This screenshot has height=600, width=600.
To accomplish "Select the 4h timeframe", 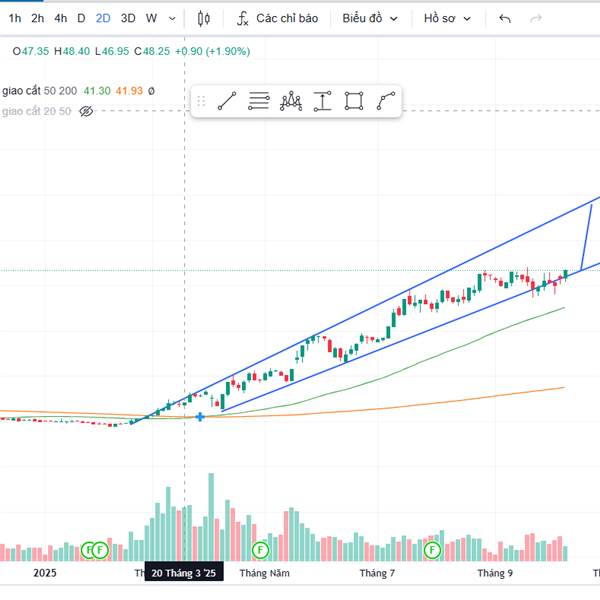I will coord(60,18).
